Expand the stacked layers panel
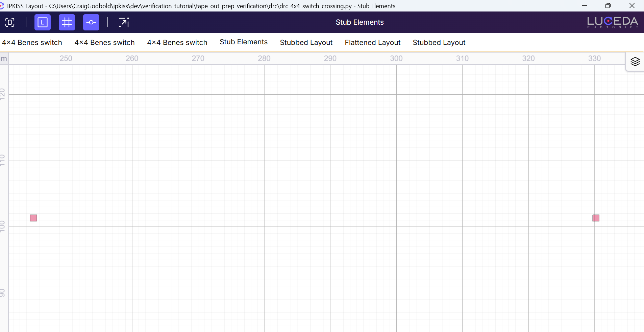 [635, 62]
